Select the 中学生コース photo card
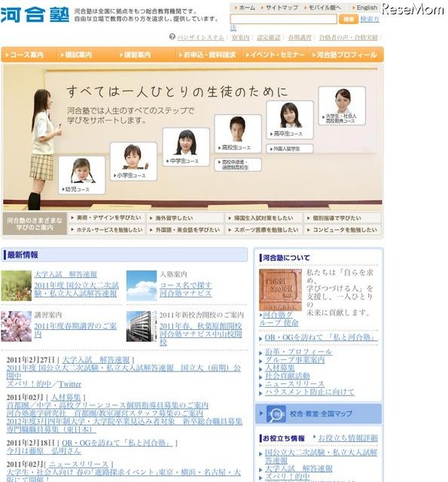 coord(186,148)
